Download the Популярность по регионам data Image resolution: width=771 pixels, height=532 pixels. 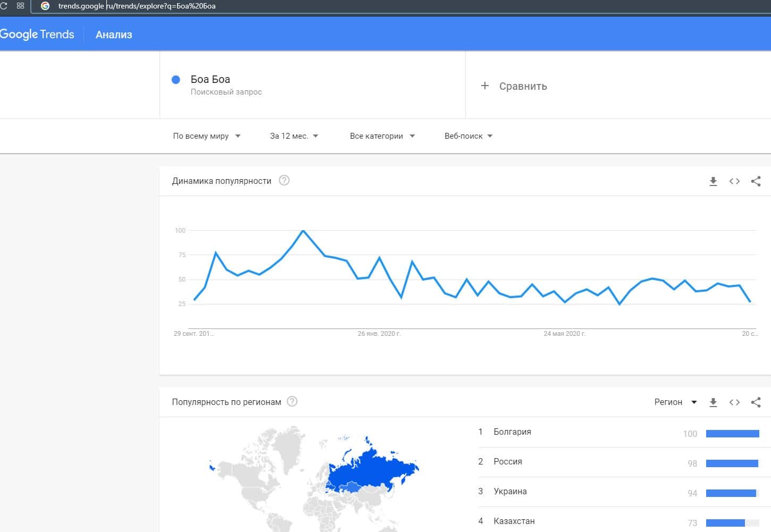coord(713,402)
